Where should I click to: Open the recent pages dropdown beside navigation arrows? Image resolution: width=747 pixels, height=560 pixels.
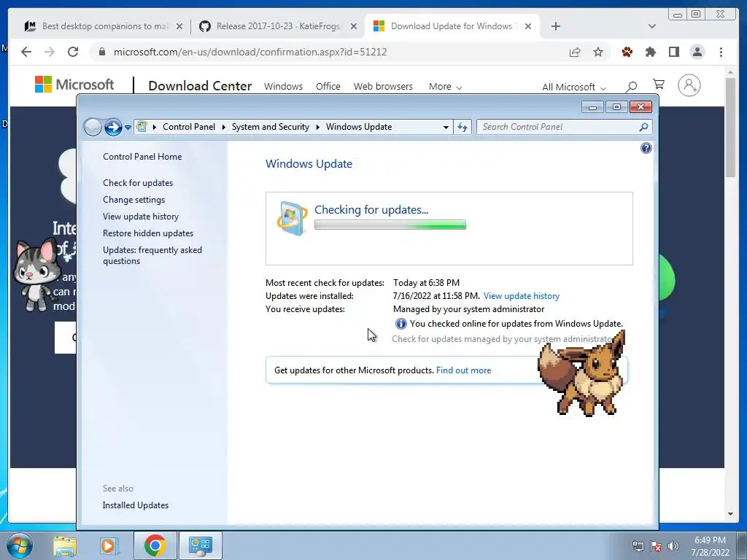click(x=128, y=128)
